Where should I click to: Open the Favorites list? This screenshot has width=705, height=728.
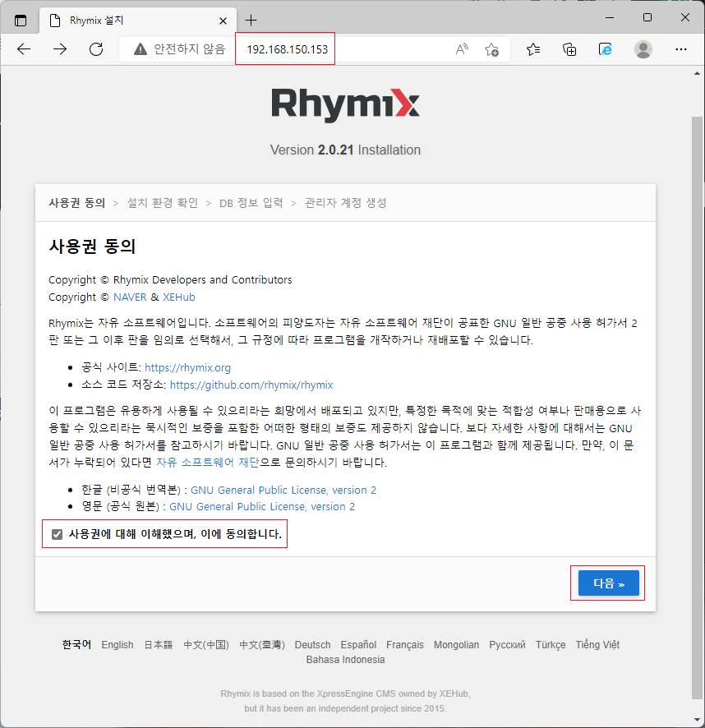tap(533, 49)
